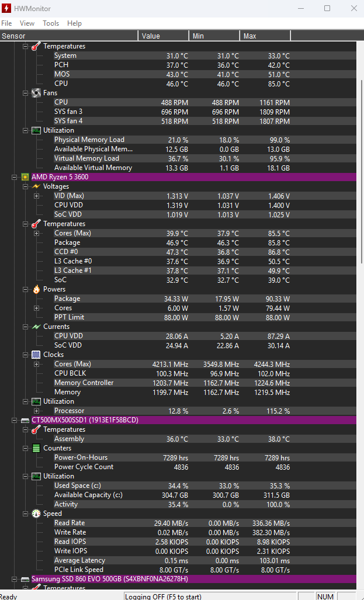Collapse the CT500MX500SSD1 drive node
The width and height of the screenshot is (364, 600).
15,420
